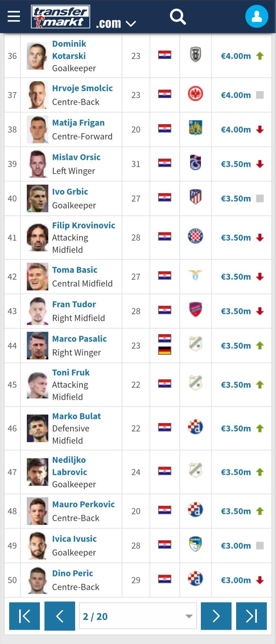The height and width of the screenshot is (644, 276).
Task: Open Toni Fruk's player profile
Action: pos(71,373)
